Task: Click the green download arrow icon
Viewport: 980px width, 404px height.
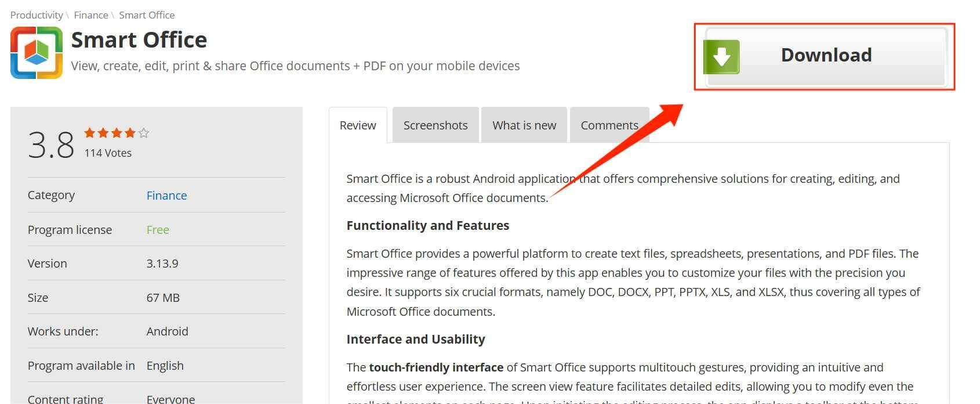Action: (x=721, y=55)
